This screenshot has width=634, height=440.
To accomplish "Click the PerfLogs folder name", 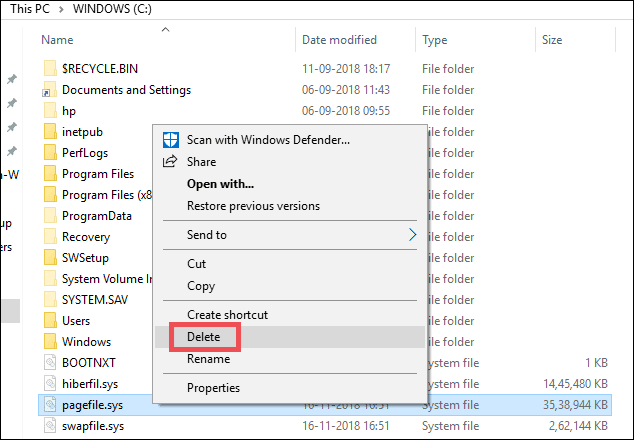I will [x=85, y=153].
